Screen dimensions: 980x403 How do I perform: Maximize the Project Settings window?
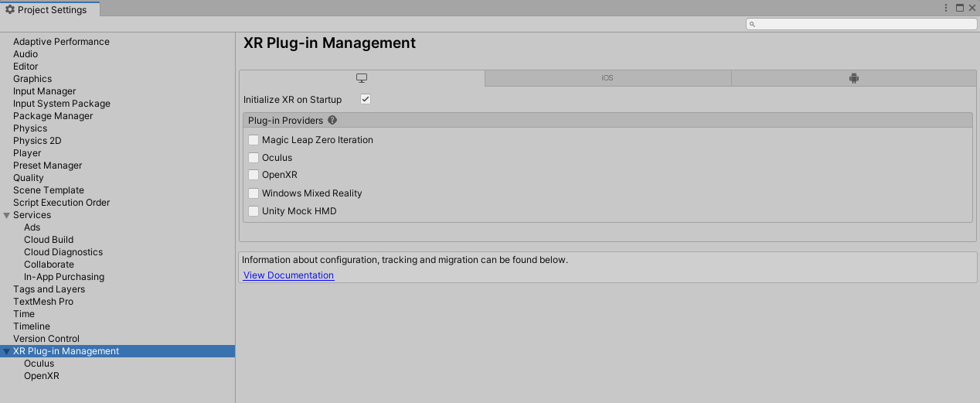(960, 9)
